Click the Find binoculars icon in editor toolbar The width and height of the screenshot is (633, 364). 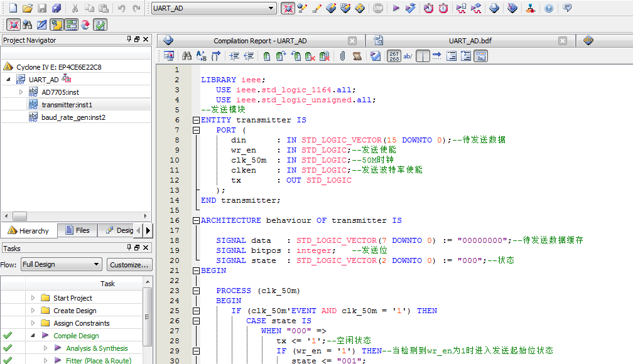pyautogui.click(x=187, y=56)
